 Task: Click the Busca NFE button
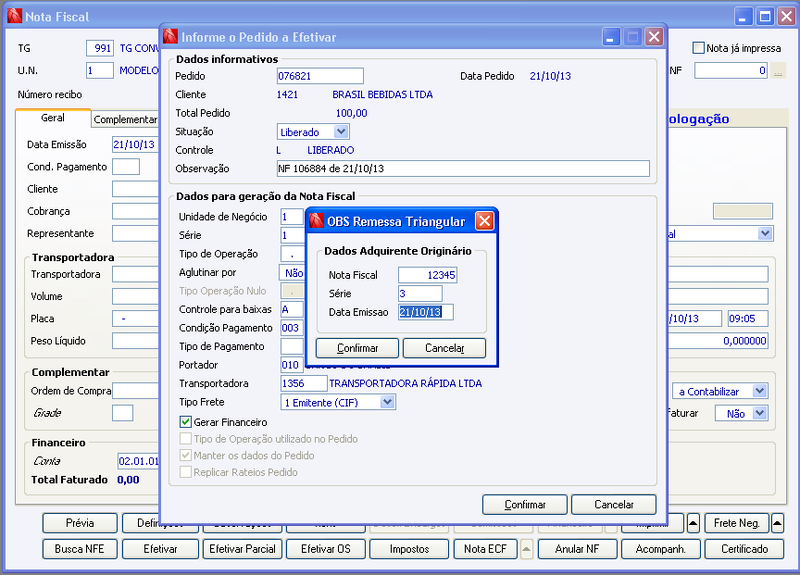pos(80,549)
